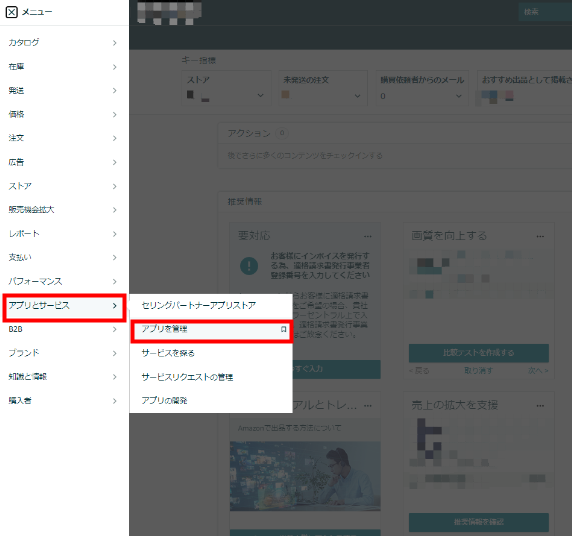Click the < 戻る link
The width and height of the screenshot is (572, 536).
(x=419, y=371)
